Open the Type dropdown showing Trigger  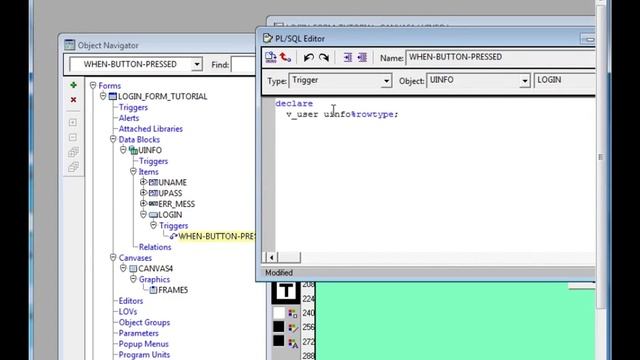coord(386,81)
